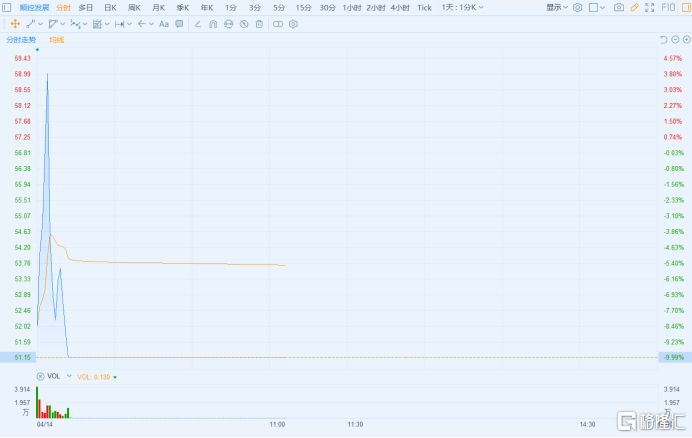Screen dimensions: 692x438
Task: Expand the VOL indicator dropdown chevron
Action: point(69,376)
